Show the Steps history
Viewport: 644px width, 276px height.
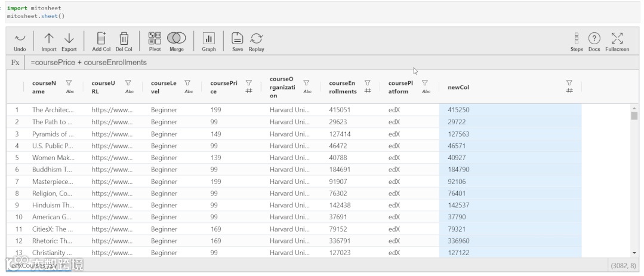click(x=576, y=38)
